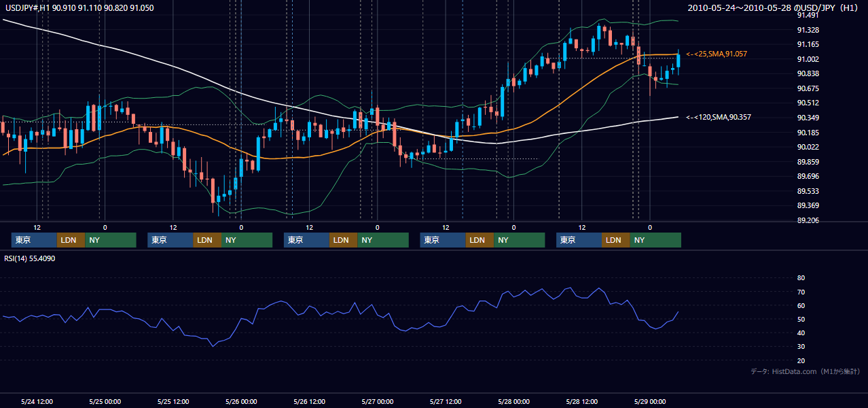868x408 pixels.
Task: Select the 2010-05-24〜2010-05-28 USD/JPY chart title
Action: tap(774, 7)
